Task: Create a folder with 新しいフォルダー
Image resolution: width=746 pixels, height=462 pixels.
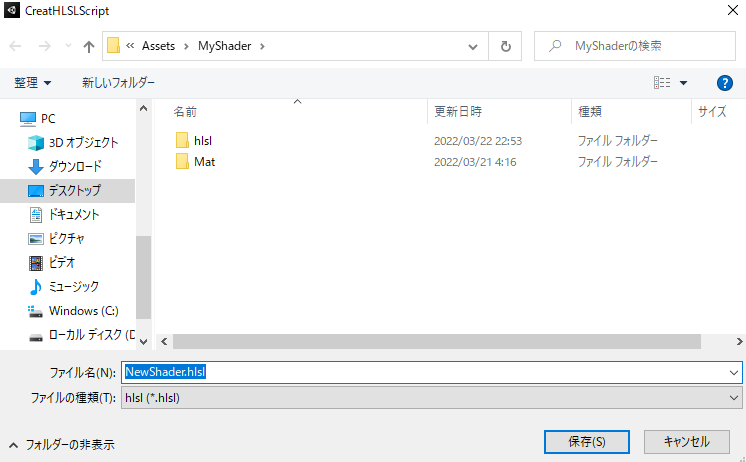Action: (x=118, y=83)
